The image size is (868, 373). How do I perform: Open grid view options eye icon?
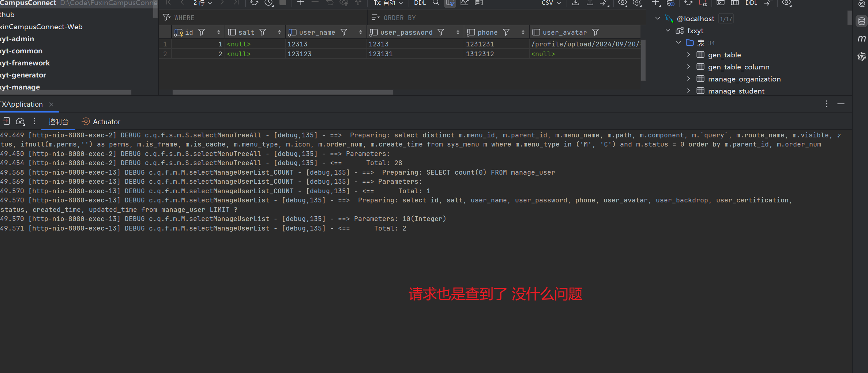coord(622,3)
